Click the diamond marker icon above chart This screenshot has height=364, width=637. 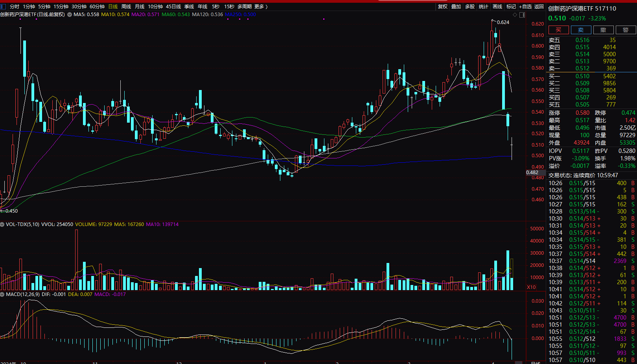[515, 15]
